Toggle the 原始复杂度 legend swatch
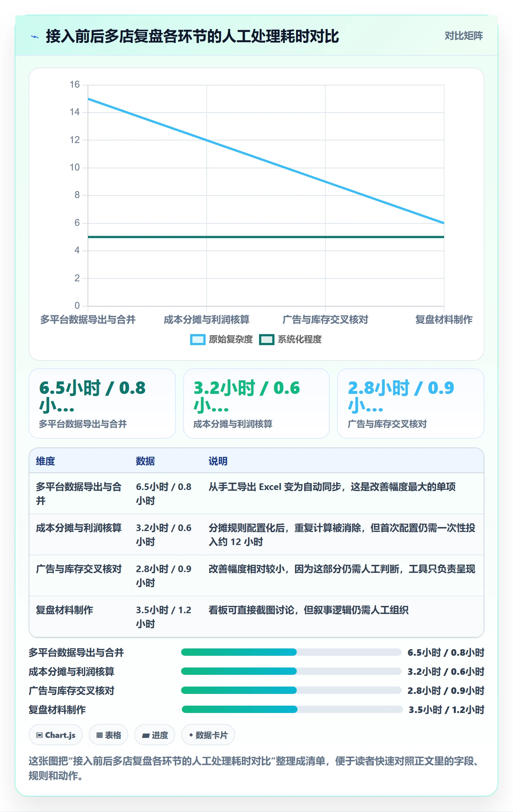 pos(198,340)
